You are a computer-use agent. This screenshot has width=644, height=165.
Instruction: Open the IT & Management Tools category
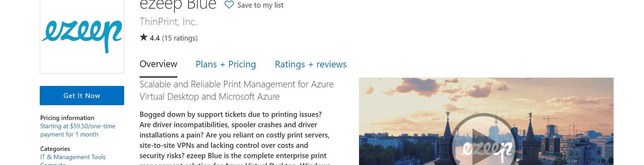pos(73,157)
